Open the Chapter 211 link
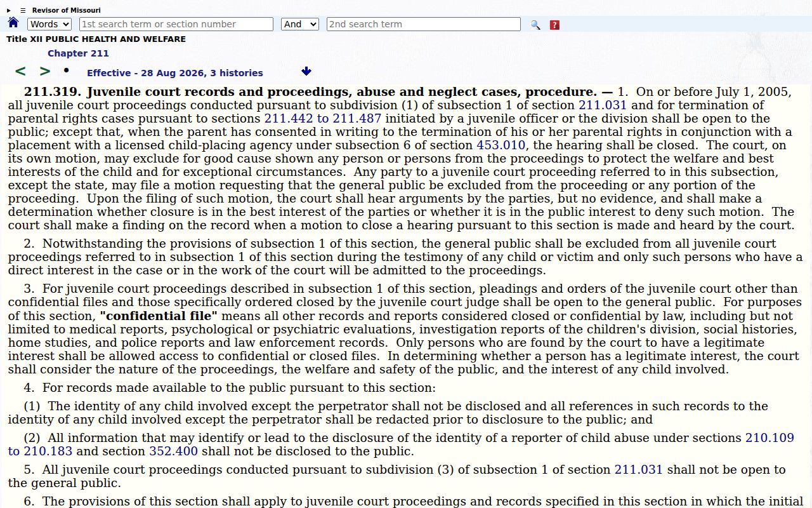The image size is (812, 508). pyautogui.click(x=78, y=53)
